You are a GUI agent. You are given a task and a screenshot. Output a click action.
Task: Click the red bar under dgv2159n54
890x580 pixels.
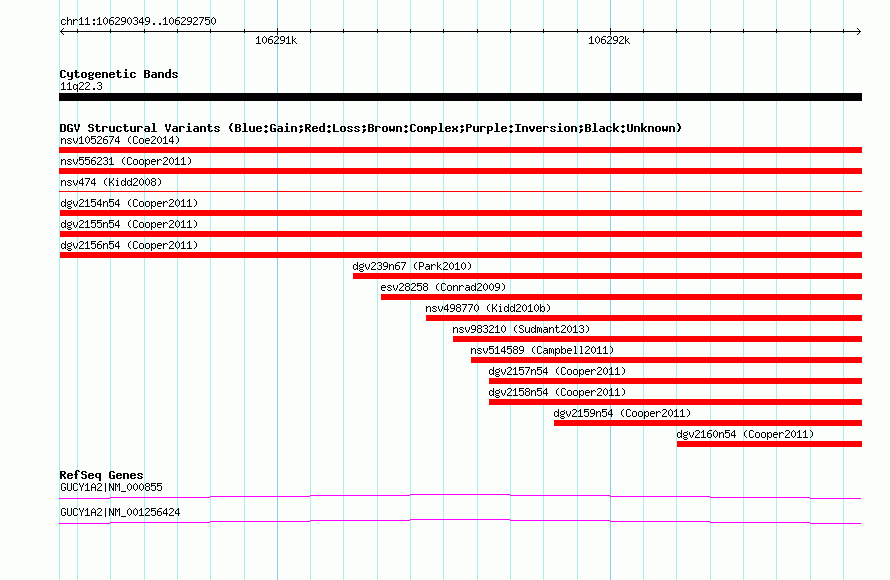[x=708, y=423]
